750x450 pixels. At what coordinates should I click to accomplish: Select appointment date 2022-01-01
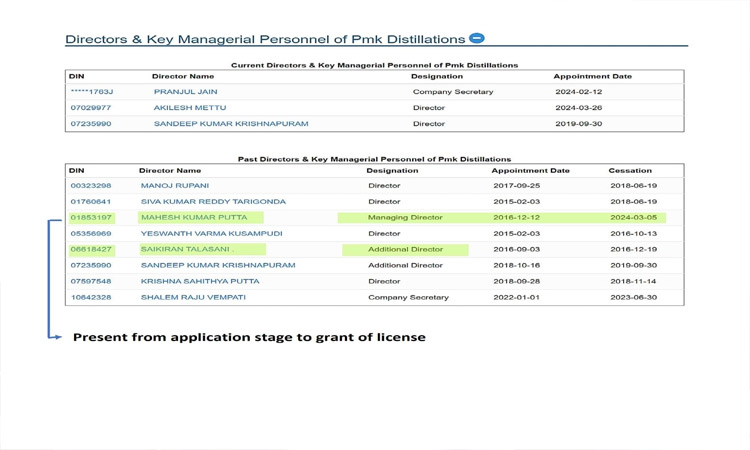coord(517,297)
